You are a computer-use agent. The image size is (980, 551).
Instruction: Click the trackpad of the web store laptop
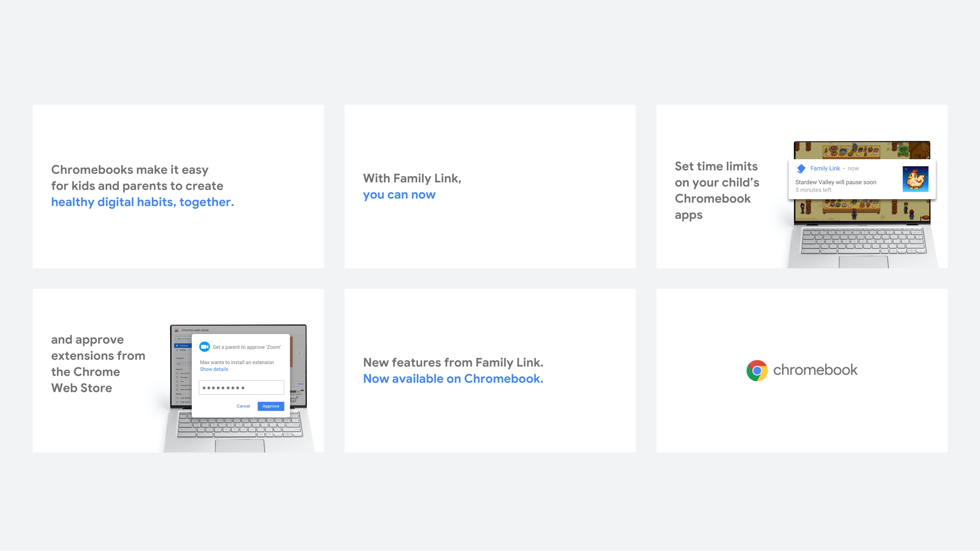(240, 446)
